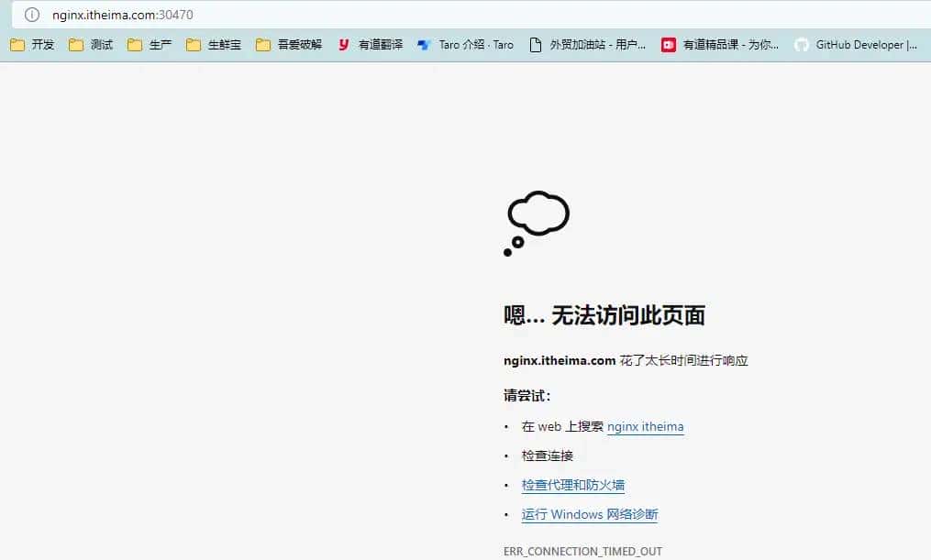
Task: Click the yellow 生鲜宝 folder icon
Action: pyautogui.click(x=194, y=44)
